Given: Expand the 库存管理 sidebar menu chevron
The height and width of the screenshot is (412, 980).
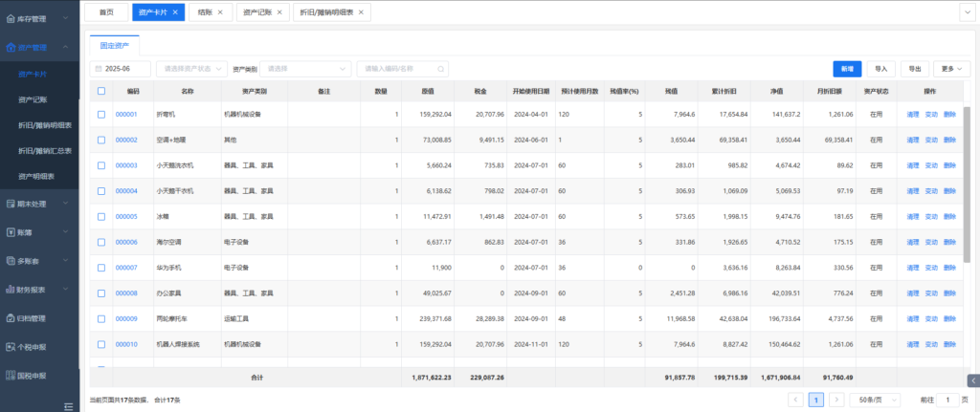Looking at the screenshot, I should (66, 19).
